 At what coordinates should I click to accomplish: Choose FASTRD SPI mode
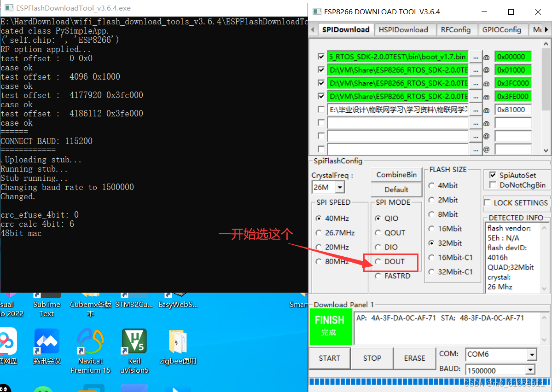[x=378, y=276]
